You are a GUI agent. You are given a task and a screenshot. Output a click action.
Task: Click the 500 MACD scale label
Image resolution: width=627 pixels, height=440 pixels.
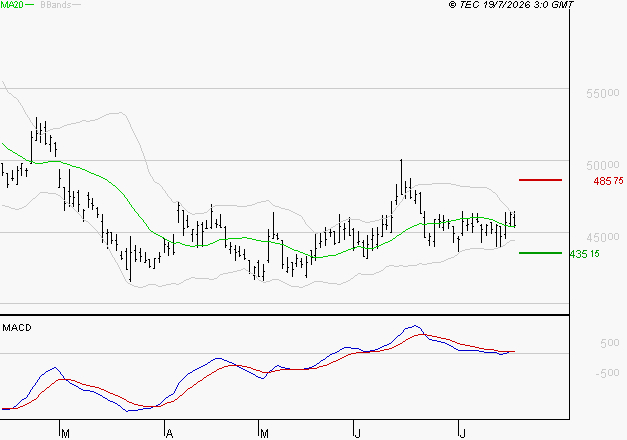pos(610,343)
